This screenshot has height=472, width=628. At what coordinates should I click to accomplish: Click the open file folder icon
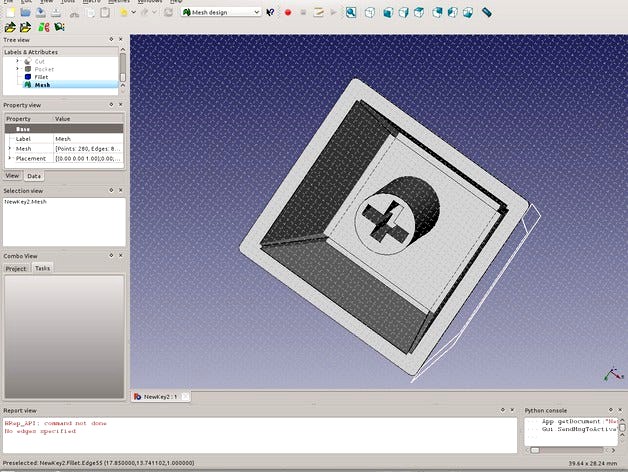coord(24,14)
